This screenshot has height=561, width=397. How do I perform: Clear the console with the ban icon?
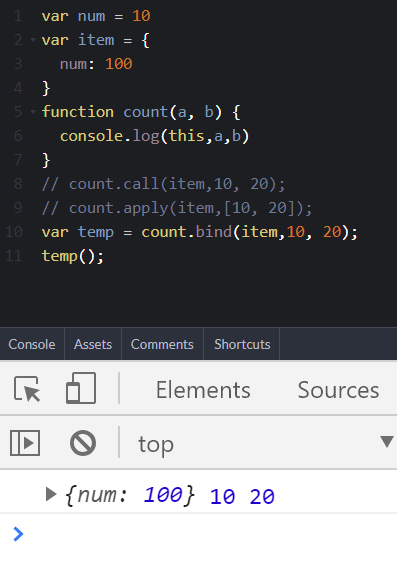click(83, 443)
